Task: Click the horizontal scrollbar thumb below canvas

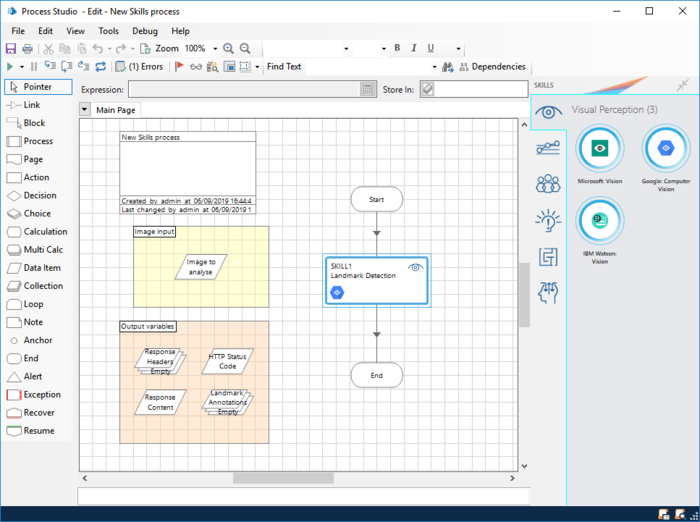Action: (x=283, y=478)
